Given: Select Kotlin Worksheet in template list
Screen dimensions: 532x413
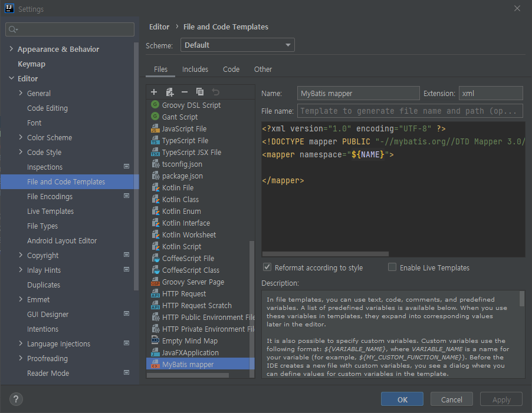Looking at the screenshot, I should pyautogui.click(x=189, y=235).
